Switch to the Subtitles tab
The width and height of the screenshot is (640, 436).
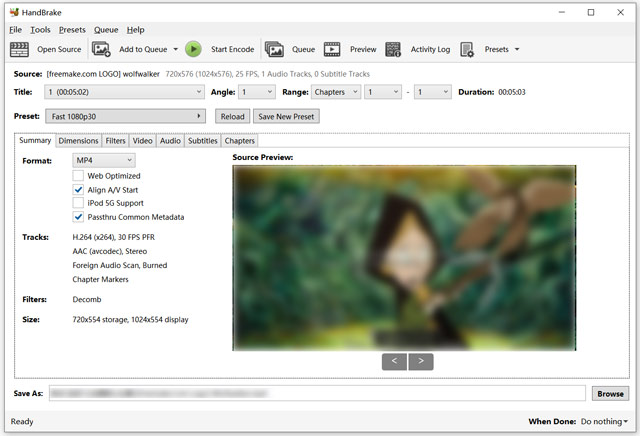tap(202, 141)
